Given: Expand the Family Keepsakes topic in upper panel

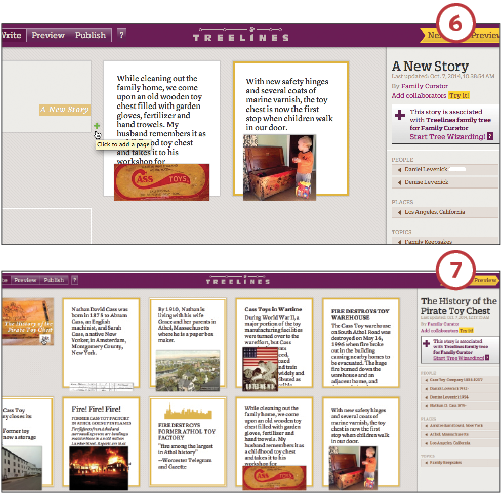Looking at the screenshot, I should (445, 241).
